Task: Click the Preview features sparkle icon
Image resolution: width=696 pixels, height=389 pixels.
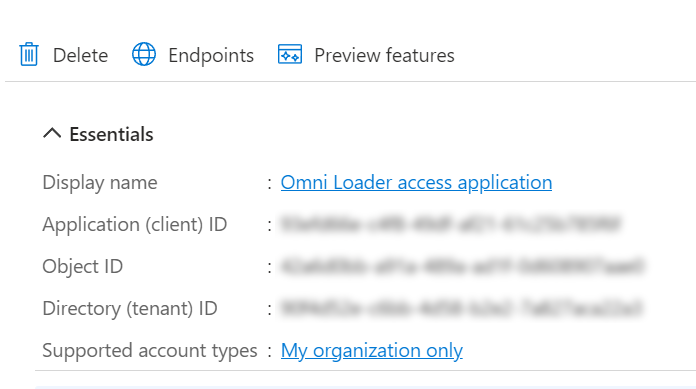Action: tap(290, 54)
